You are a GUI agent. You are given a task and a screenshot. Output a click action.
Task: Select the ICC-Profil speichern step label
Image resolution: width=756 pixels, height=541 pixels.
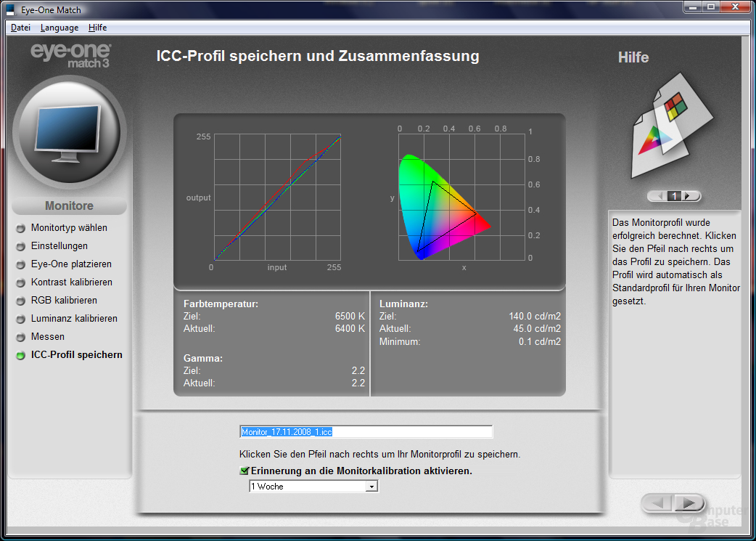[x=77, y=354]
